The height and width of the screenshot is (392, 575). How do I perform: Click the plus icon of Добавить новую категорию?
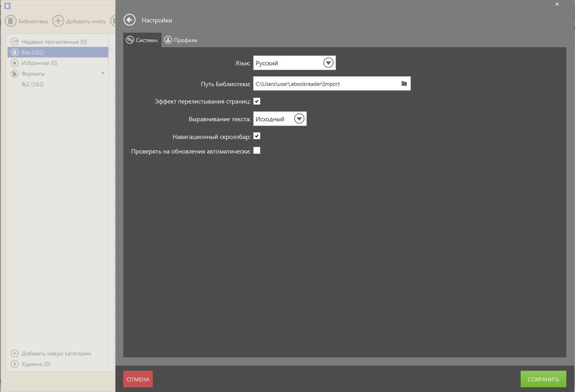[x=15, y=353]
